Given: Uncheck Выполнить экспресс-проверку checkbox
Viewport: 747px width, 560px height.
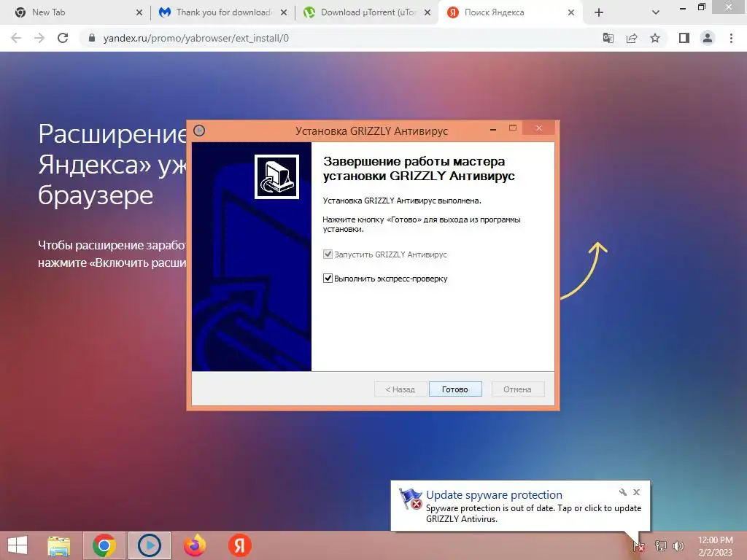Looking at the screenshot, I should pos(328,278).
